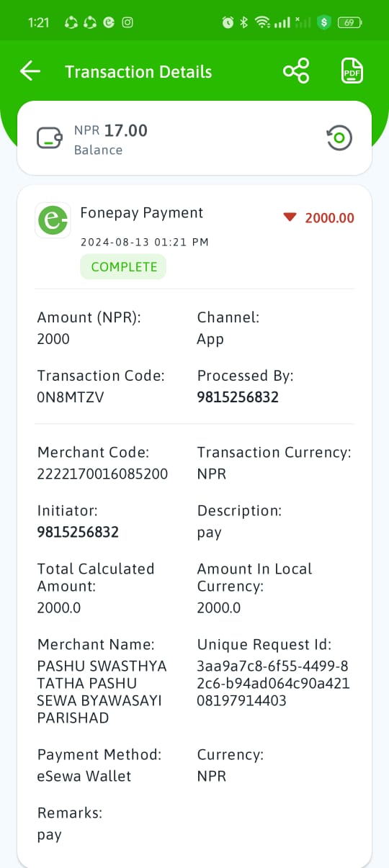Share transaction via share icon
The image size is (389, 868).
pyautogui.click(x=296, y=71)
